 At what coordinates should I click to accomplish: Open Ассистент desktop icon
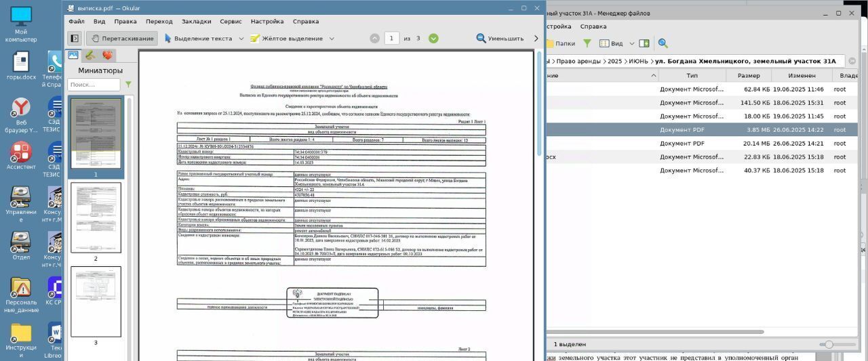(x=21, y=156)
